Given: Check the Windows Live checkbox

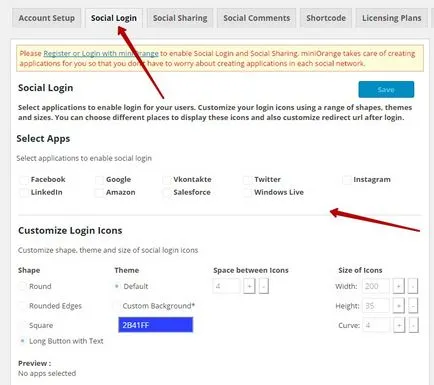Looking at the screenshot, I should pos(247,193).
